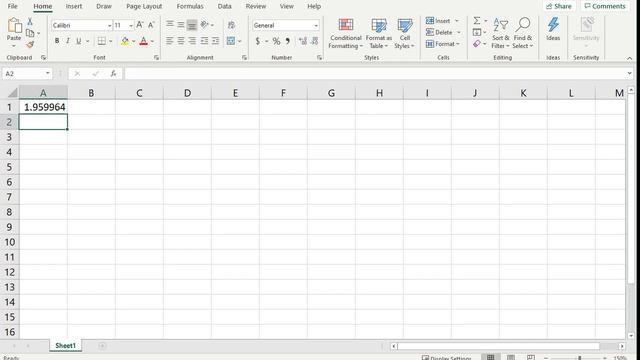640x360 pixels.
Task: Select the Sheet1 worksheet tab
Action: coord(65,346)
